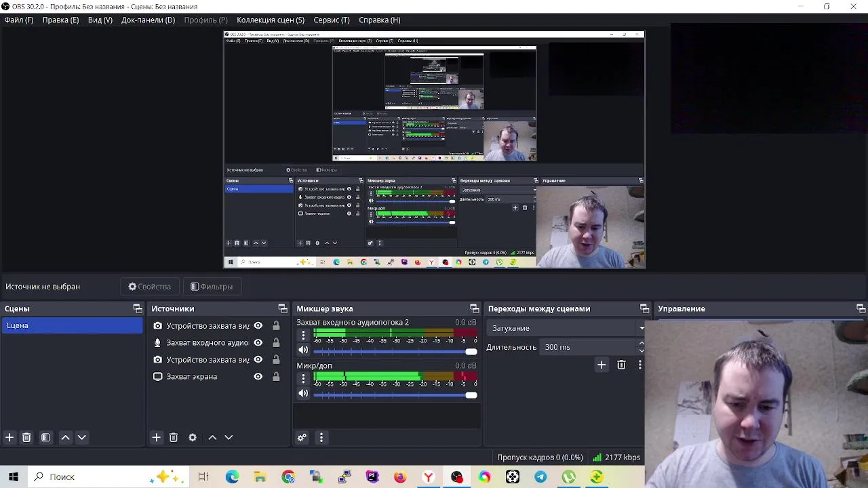Open Microsoft Edge from the taskbar
The width and height of the screenshot is (868, 488).
(233, 476)
